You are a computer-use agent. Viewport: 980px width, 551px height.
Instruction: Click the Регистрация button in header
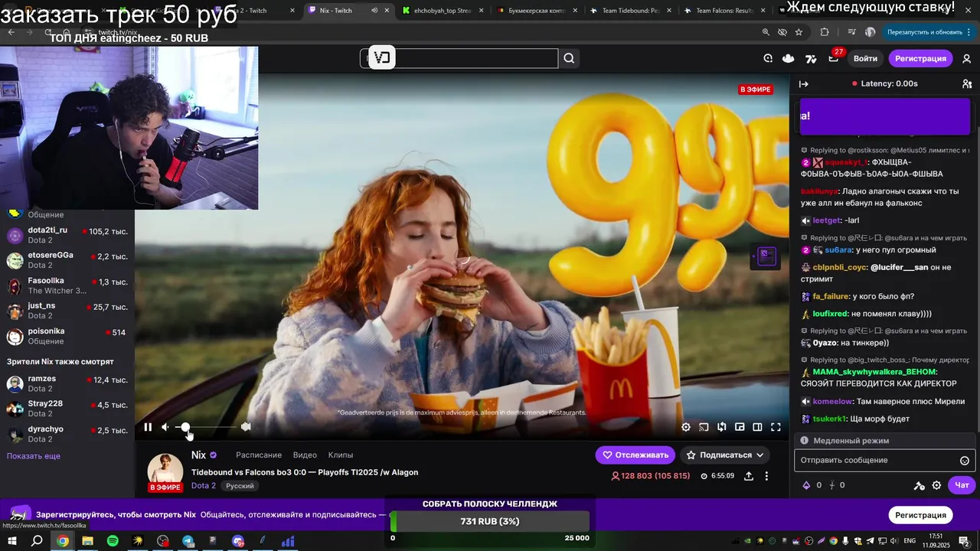[x=920, y=58]
